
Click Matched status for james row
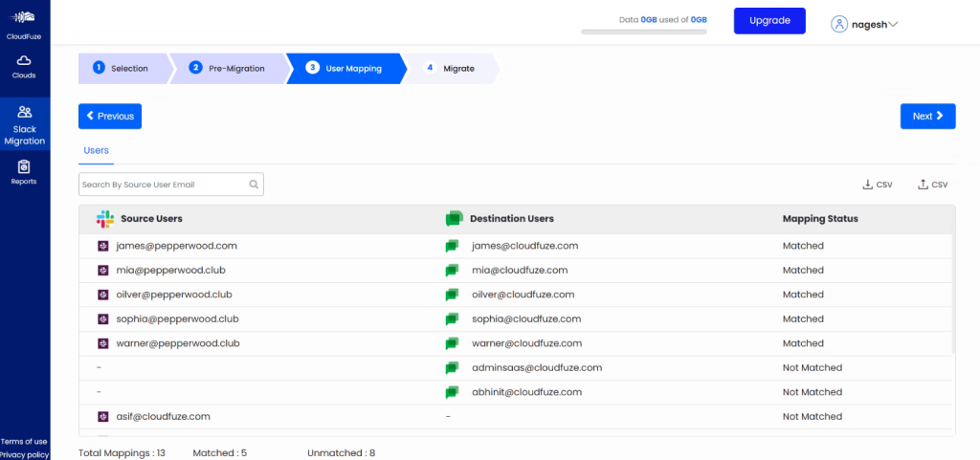click(x=803, y=246)
